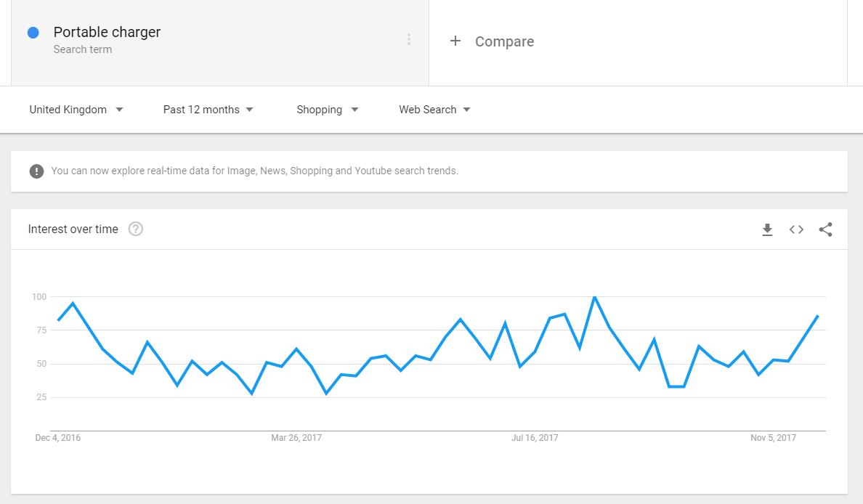This screenshot has width=863, height=504.
Task: Expand the United Kingdom region dropdown
Action: 76,110
